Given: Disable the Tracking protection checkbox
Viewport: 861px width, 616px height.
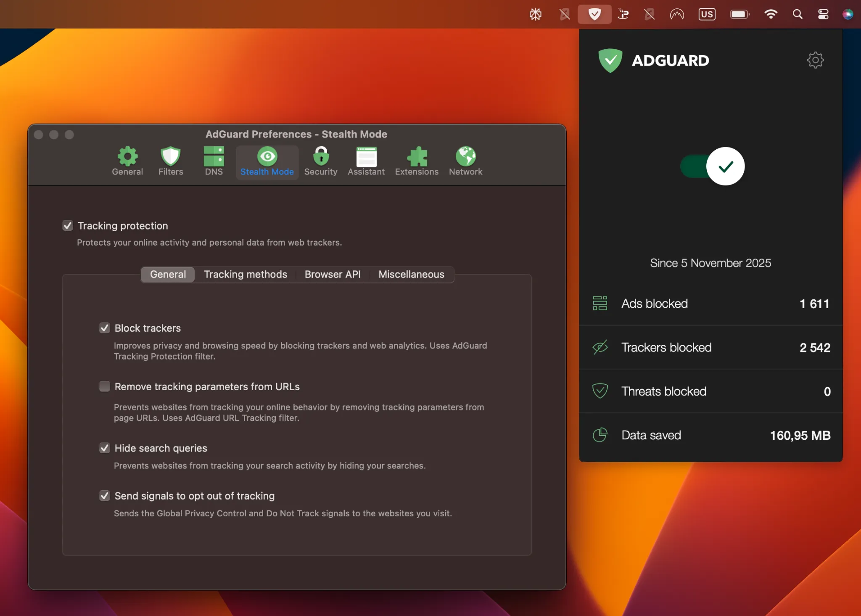Looking at the screenshot, I should pos(68,225).
